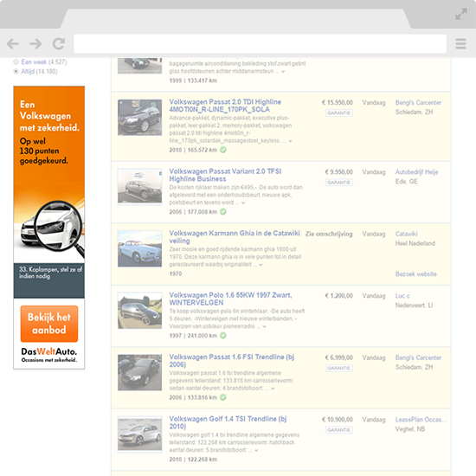
Task: Open seller Catawiki
Action: (406, 234)
